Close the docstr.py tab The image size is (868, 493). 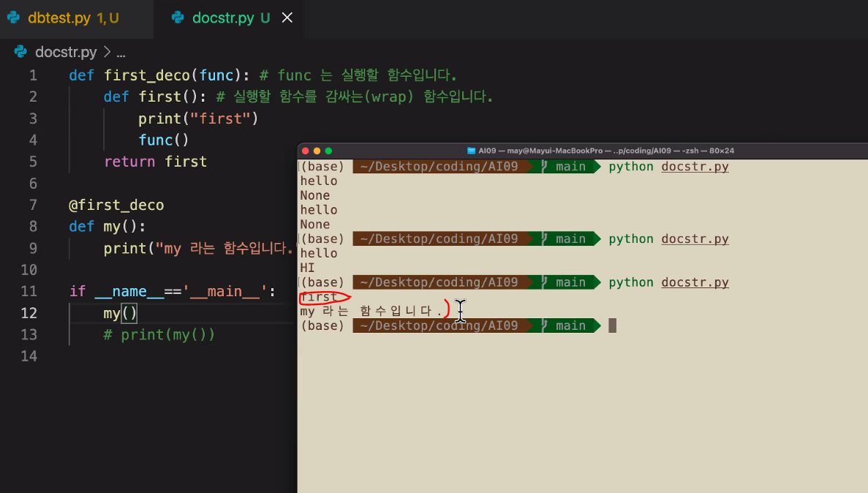(287, 18)
